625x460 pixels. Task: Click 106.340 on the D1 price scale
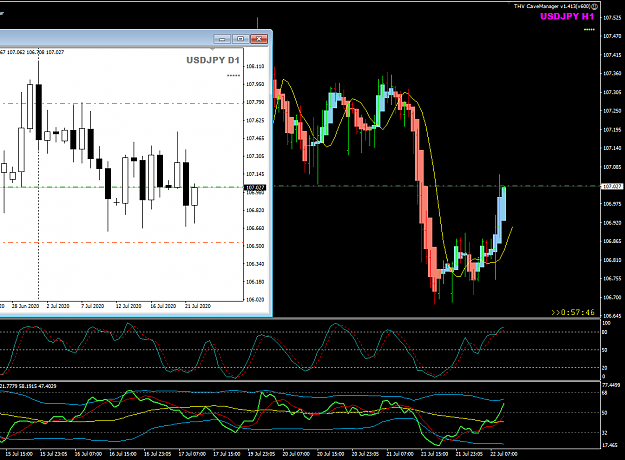(x=255, y=264)
